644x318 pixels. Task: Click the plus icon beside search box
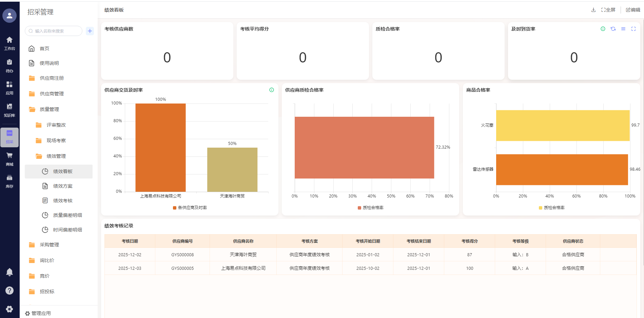point(90,31)
